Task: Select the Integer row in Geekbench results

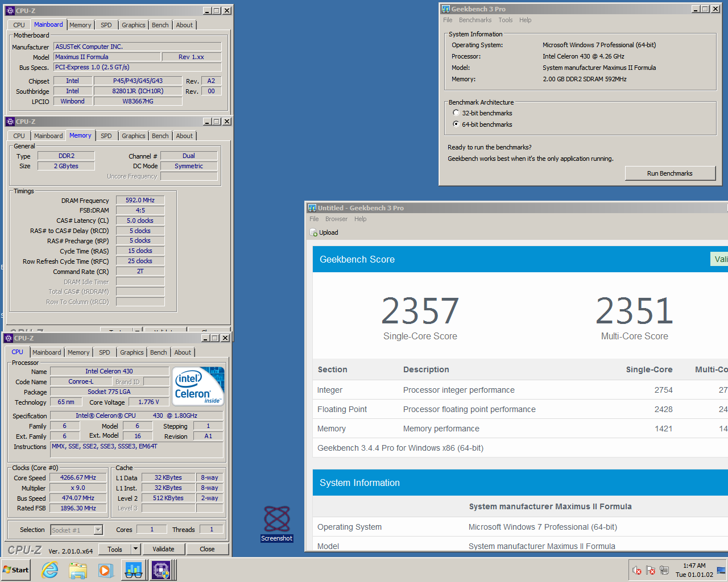Action: 520,390
